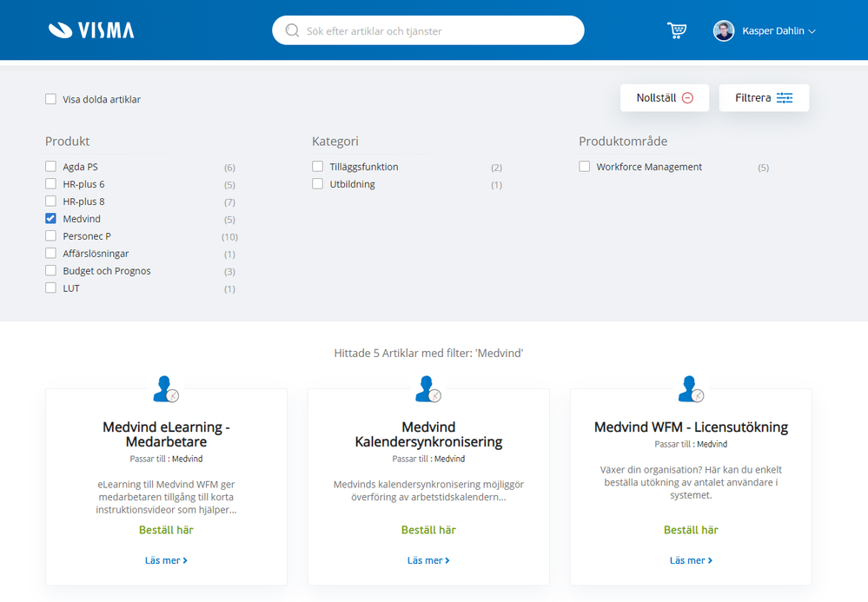Click the Agda PS count (6)
The width and height of the screenshot is (868, 602).
pyautogui.click(x=229, y=167)
